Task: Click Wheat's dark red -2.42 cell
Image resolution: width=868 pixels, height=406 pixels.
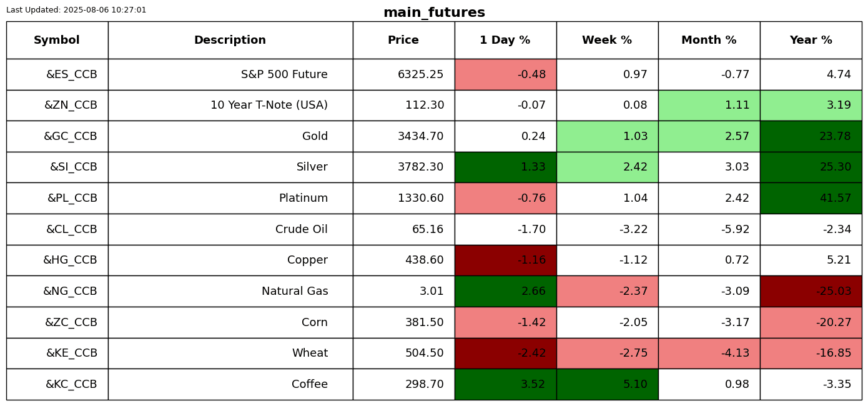Action: click(505, 354)
